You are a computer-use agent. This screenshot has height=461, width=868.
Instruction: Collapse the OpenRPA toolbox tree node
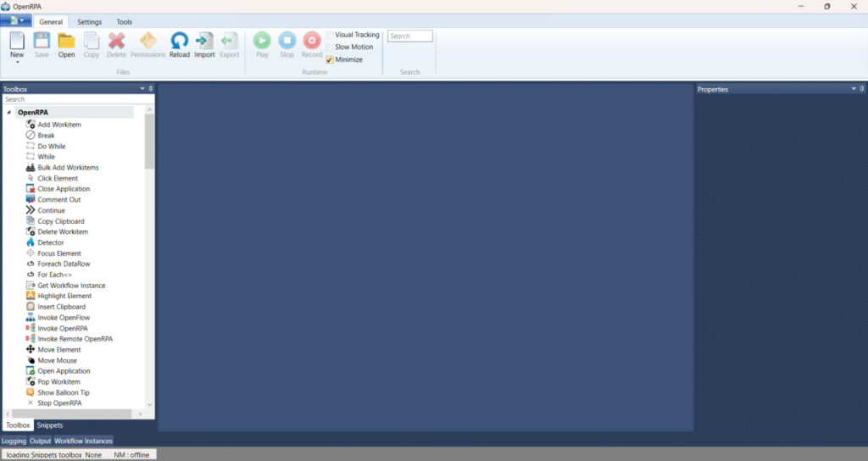(8, 113)
